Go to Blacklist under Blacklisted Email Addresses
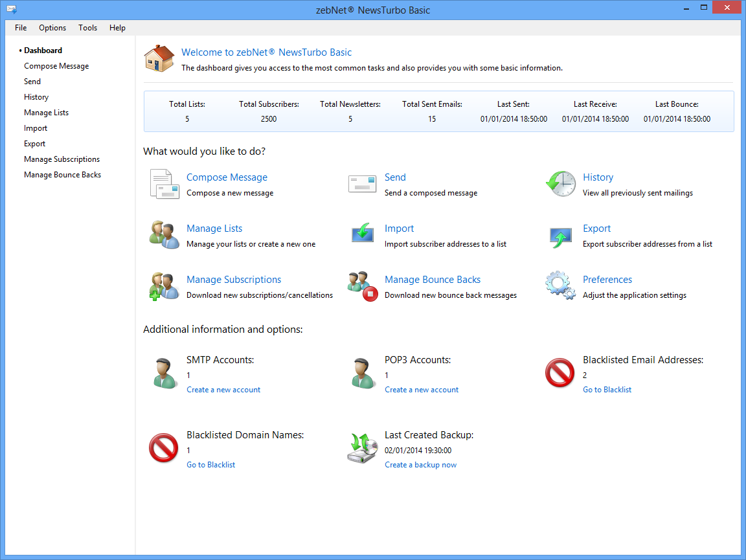The height and width of the screenshot is (560, 746). click(x=607, y=390)
